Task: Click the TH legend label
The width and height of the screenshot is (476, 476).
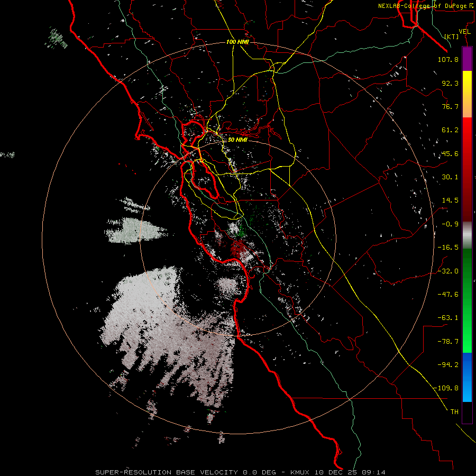Action: (454, 412)
